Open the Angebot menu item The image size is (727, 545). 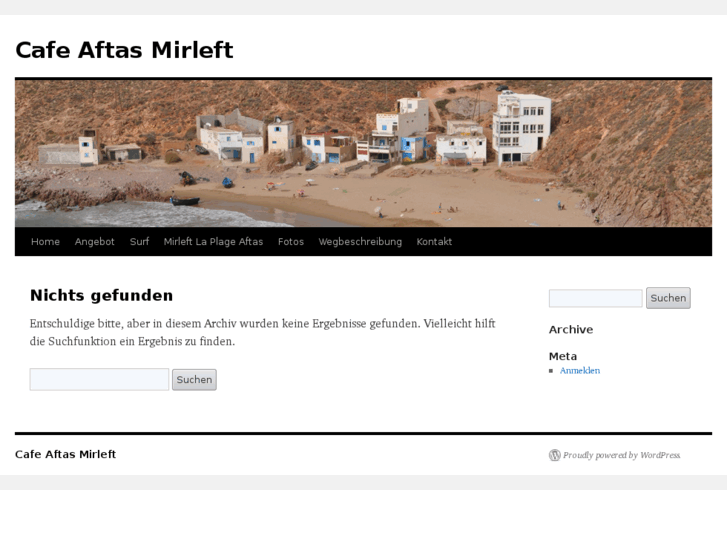point(95,242)
